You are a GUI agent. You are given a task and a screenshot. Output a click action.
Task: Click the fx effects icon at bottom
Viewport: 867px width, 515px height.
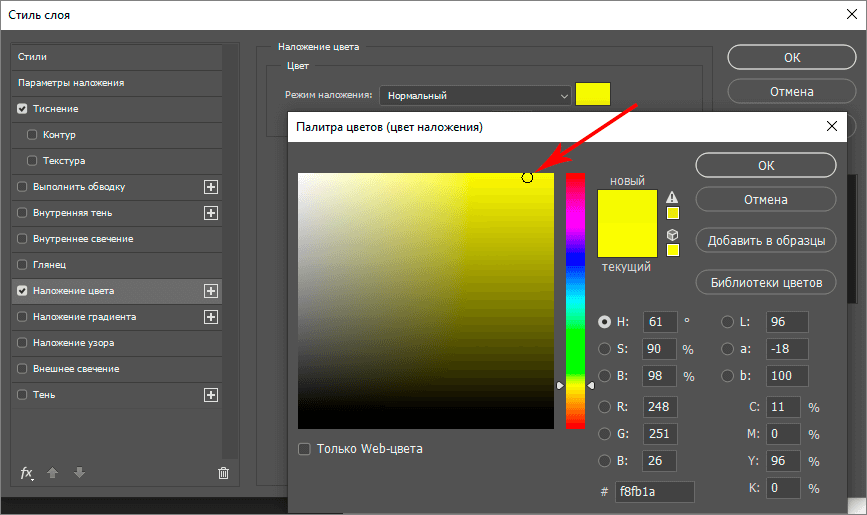coord(27,473)
